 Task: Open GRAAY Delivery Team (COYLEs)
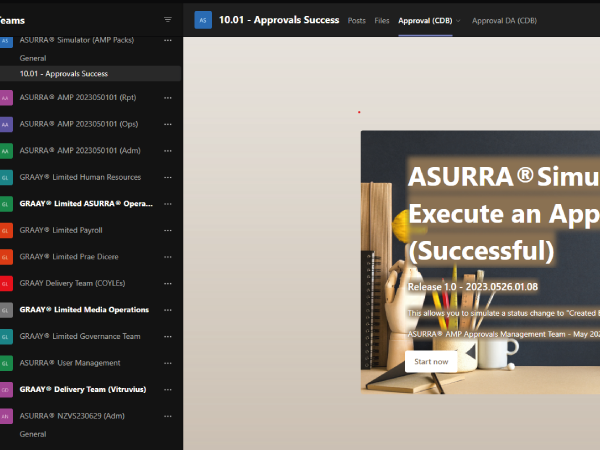[x=72, y=283]
